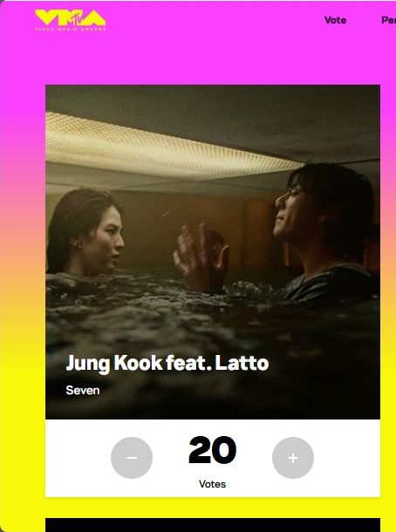Click the man's face in the thumbnail
The height and width of the screenshot is (532, 396).
(x=292, y=212)
